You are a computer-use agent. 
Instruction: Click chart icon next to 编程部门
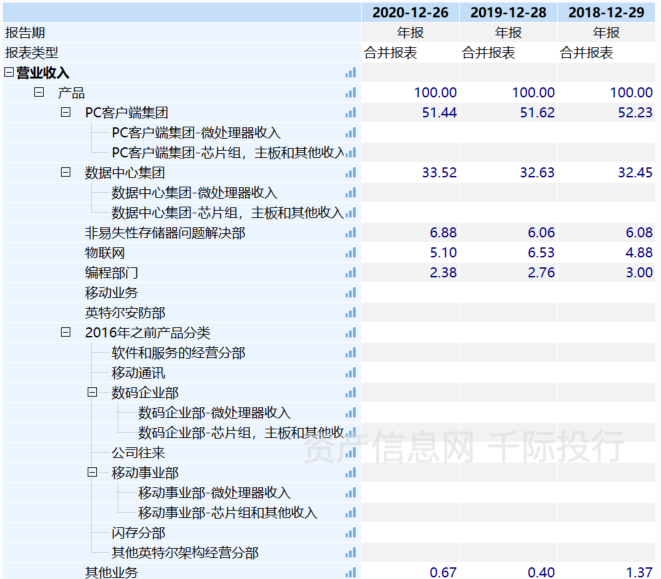coord(350,273)
